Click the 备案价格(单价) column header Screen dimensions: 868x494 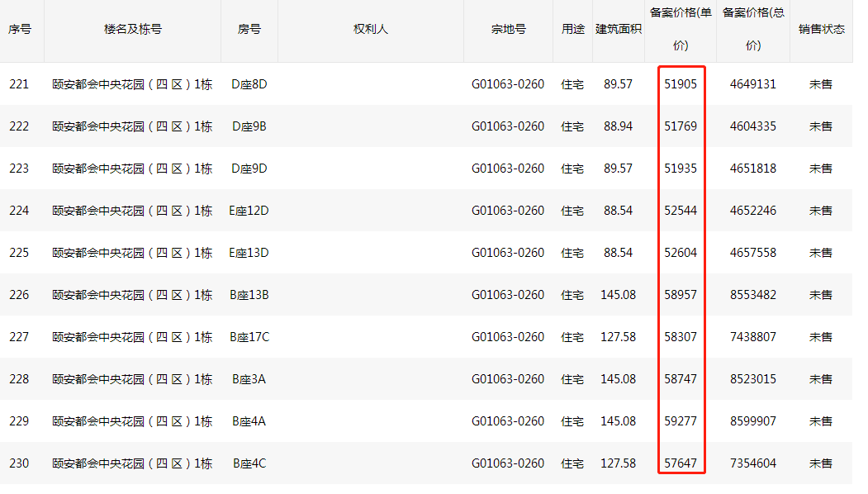(x=681, y=30)
